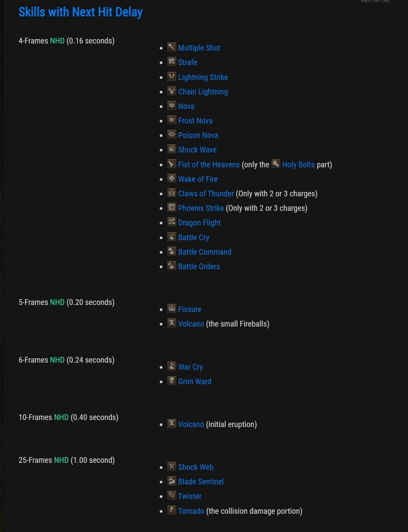The image size is (408, 532).
Task: Go to the Battle Orders skill page
Action: [199, 267]
